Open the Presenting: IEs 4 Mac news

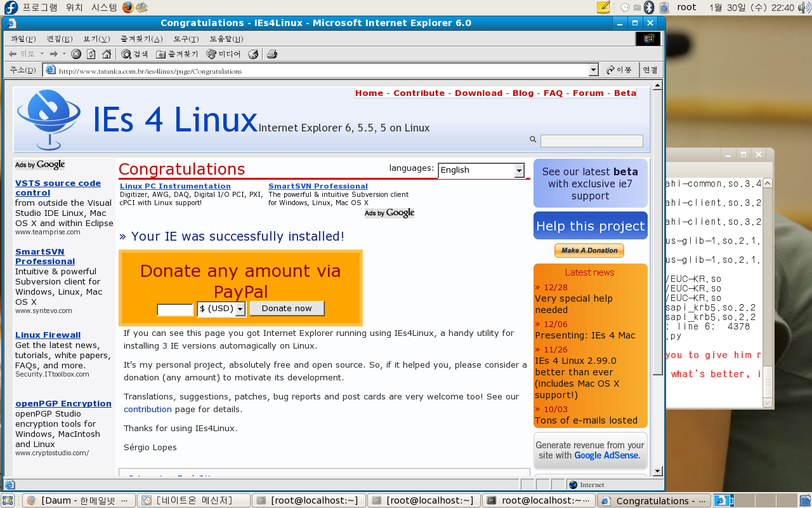point(585,335)
